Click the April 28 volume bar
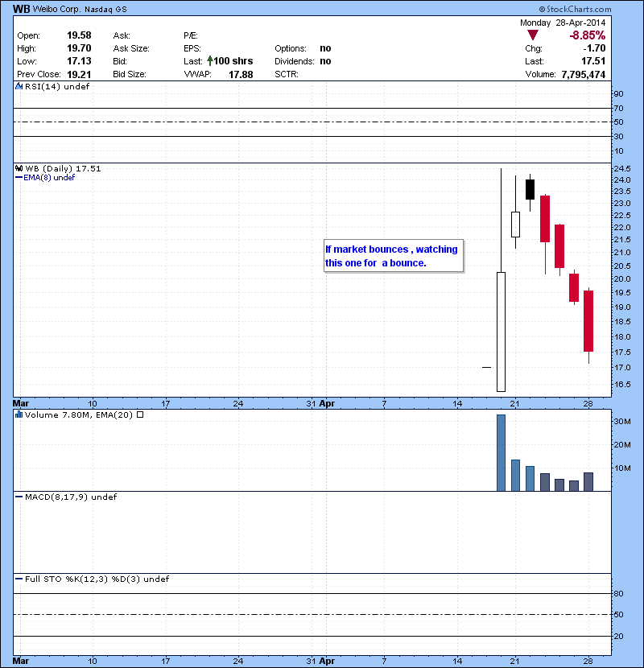Viewport: 644px width, 668px height. [588, 482]
